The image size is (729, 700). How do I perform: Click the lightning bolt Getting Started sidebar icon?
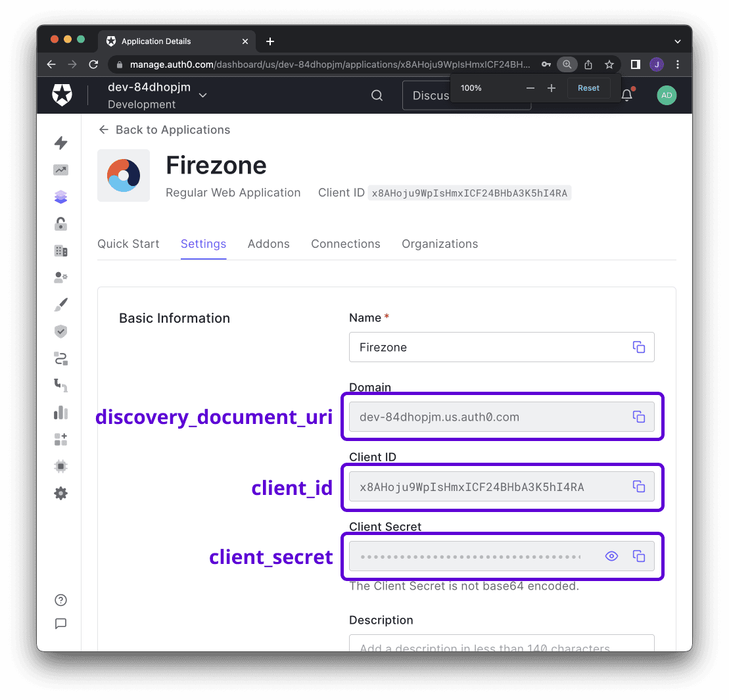click(x=60, y=143)
